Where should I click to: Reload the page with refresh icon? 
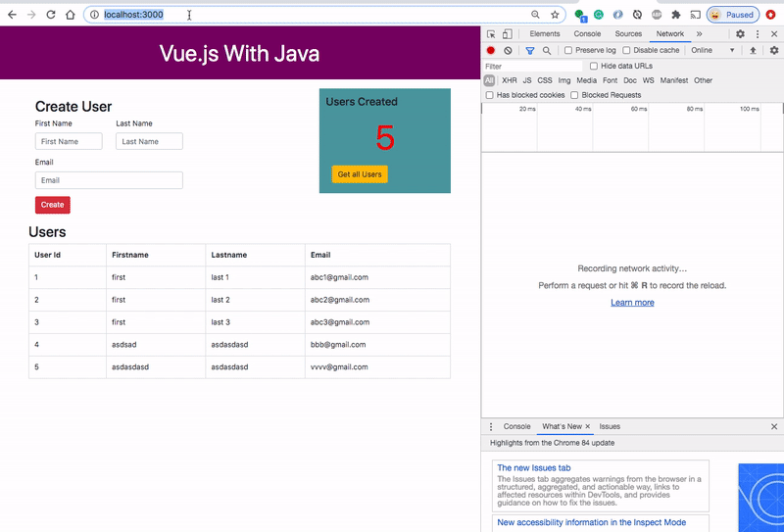pyautogui.click(x=51, y=15)
